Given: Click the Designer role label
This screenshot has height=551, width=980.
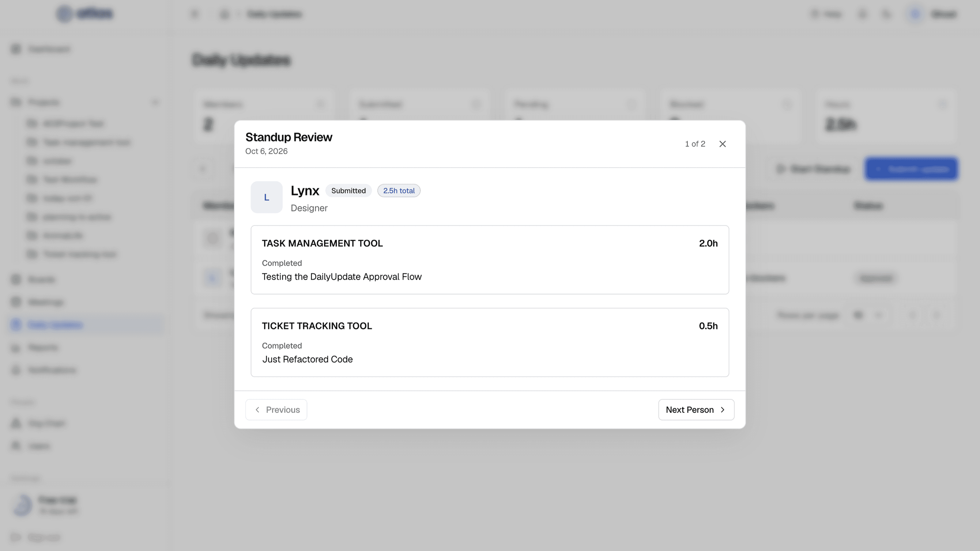Looking at the screenshot, I should pos(309,208).
